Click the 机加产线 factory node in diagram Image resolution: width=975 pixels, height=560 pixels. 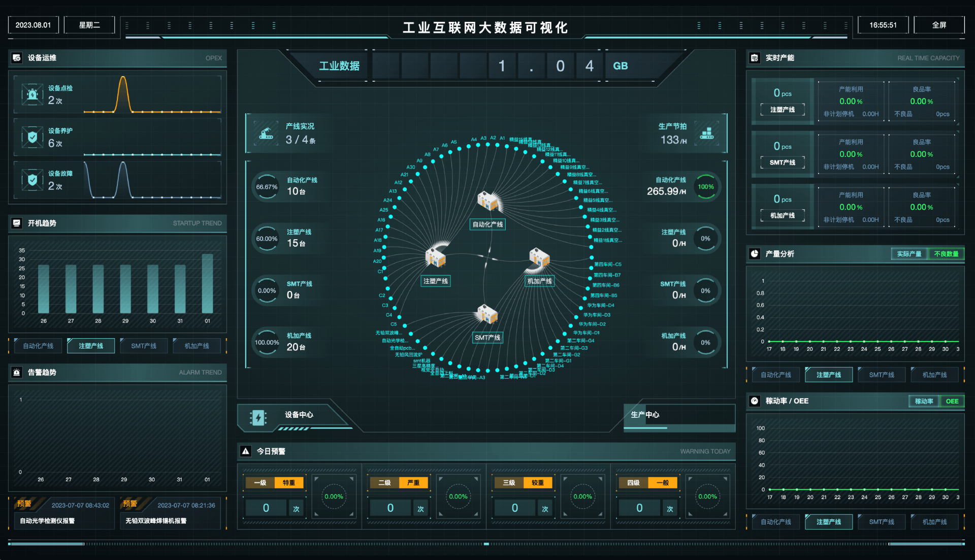click(539, 258)
